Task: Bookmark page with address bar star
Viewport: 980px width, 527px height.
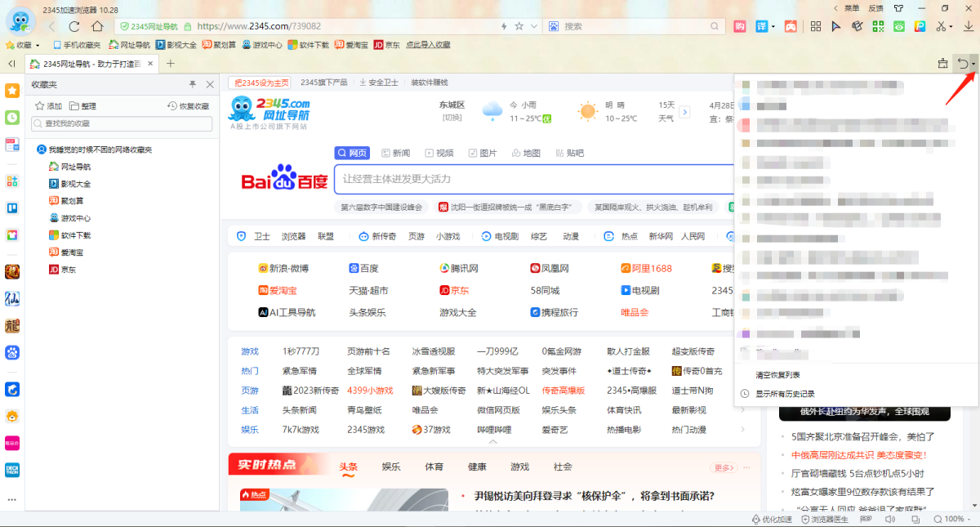Action: point(519,26)
